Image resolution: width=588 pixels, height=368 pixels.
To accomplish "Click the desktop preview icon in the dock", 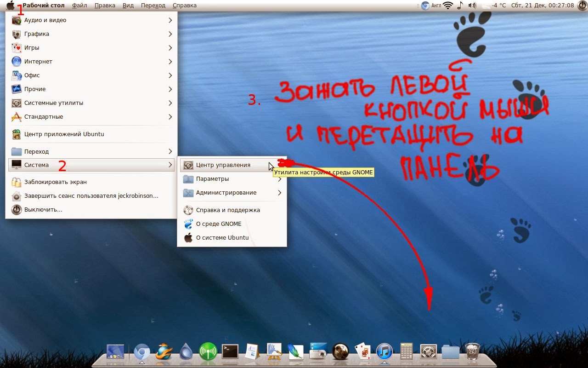I will tap(115, 351).
